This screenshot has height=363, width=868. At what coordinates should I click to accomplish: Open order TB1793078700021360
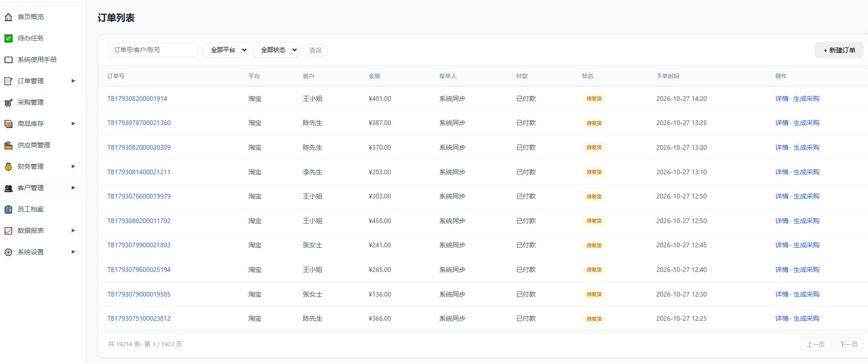click(139, 123)
